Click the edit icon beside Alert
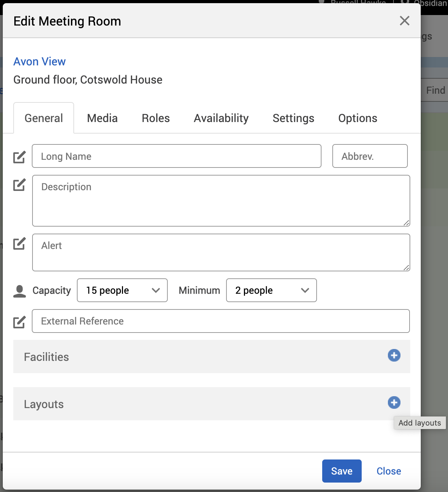Screen dimensions: 448x492 point(19,243)
